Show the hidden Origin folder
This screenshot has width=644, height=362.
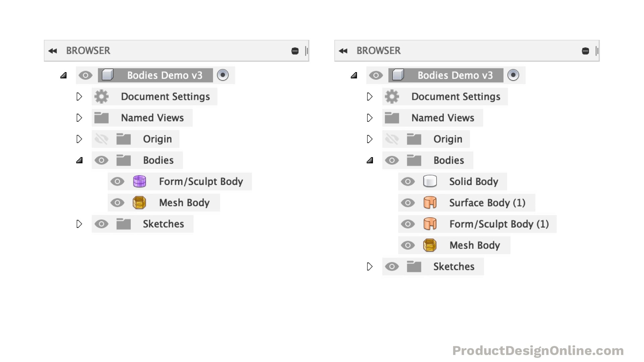point(102,139)
